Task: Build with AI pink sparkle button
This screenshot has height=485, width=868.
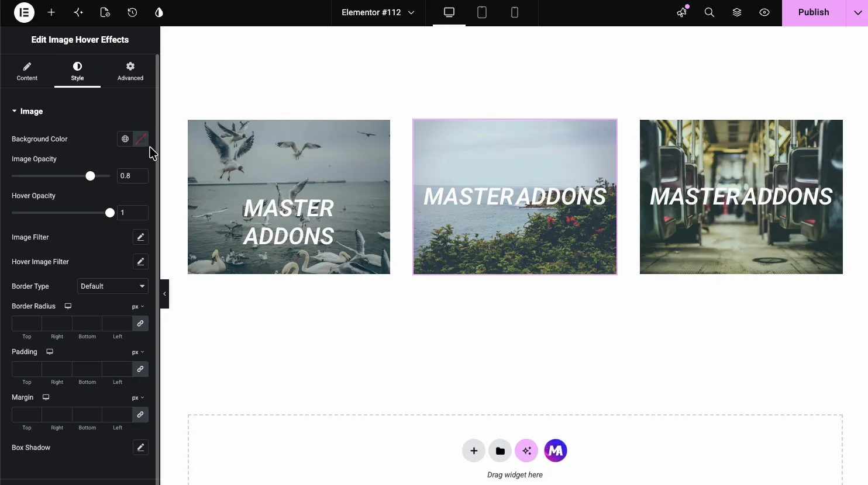Action: [x=526, y=451]
